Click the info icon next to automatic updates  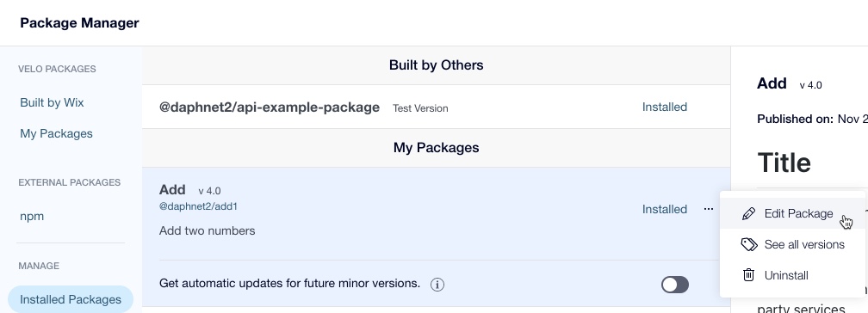[437, 285]
